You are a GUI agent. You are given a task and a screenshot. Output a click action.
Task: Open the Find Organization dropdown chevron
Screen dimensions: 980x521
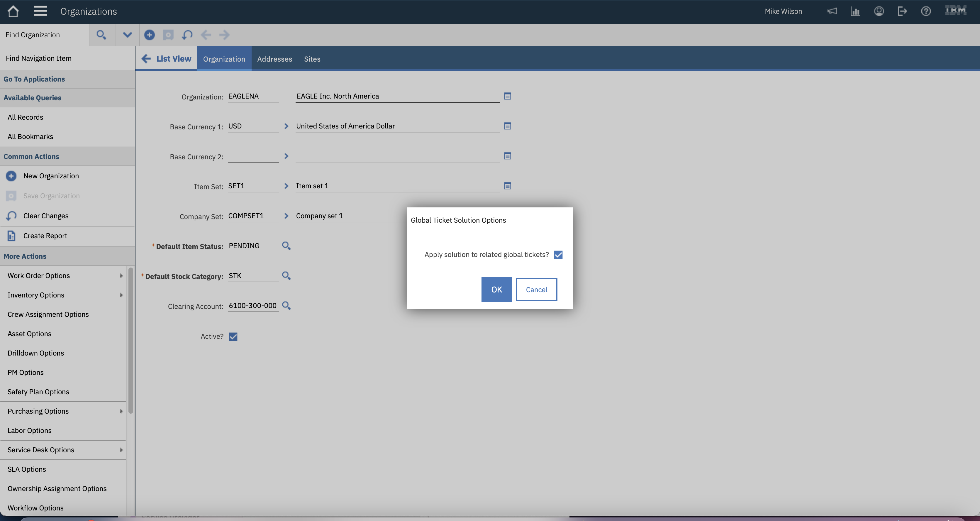click(x=127, y=35)
